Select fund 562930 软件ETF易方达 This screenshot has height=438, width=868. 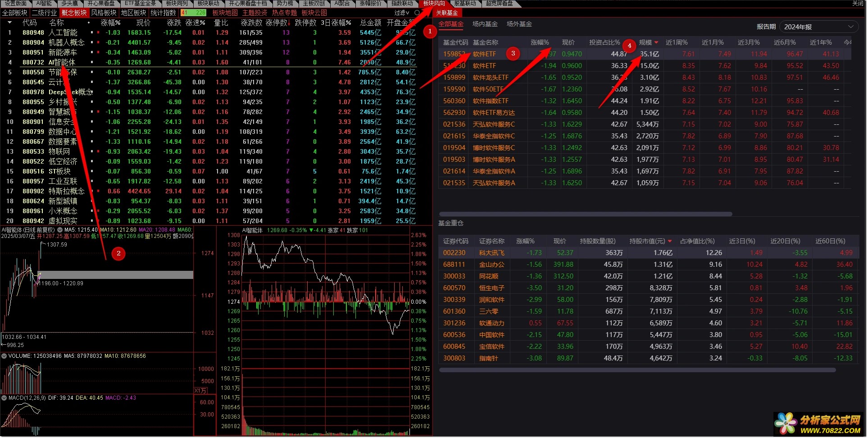[x=645, y=113]
